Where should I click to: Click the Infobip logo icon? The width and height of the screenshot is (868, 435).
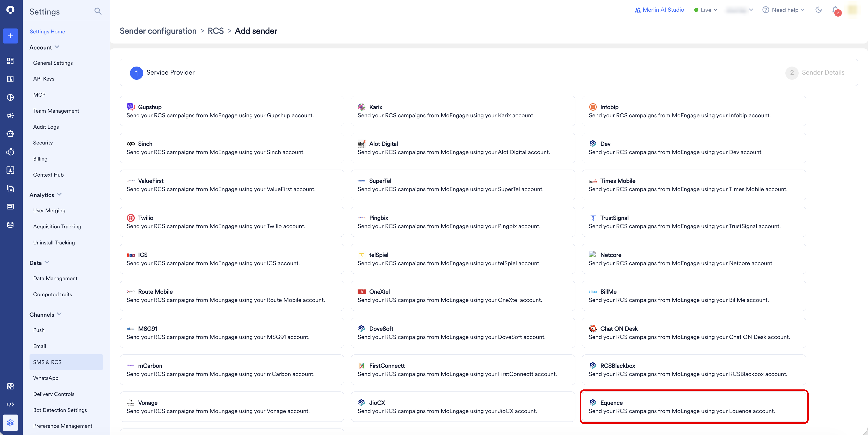click(593, 107)
